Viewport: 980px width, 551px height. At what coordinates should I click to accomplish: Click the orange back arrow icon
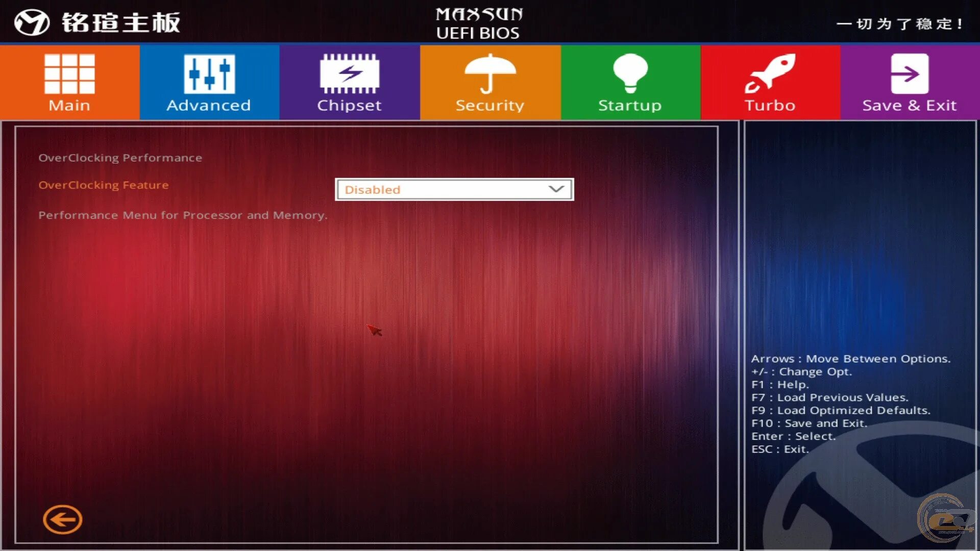(x=62, y=519)
